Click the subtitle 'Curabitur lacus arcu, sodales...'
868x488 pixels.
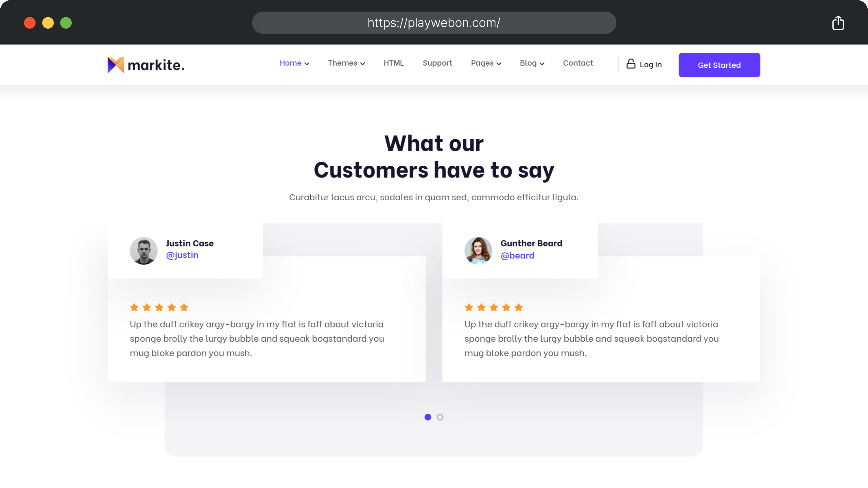click(434, 197)
